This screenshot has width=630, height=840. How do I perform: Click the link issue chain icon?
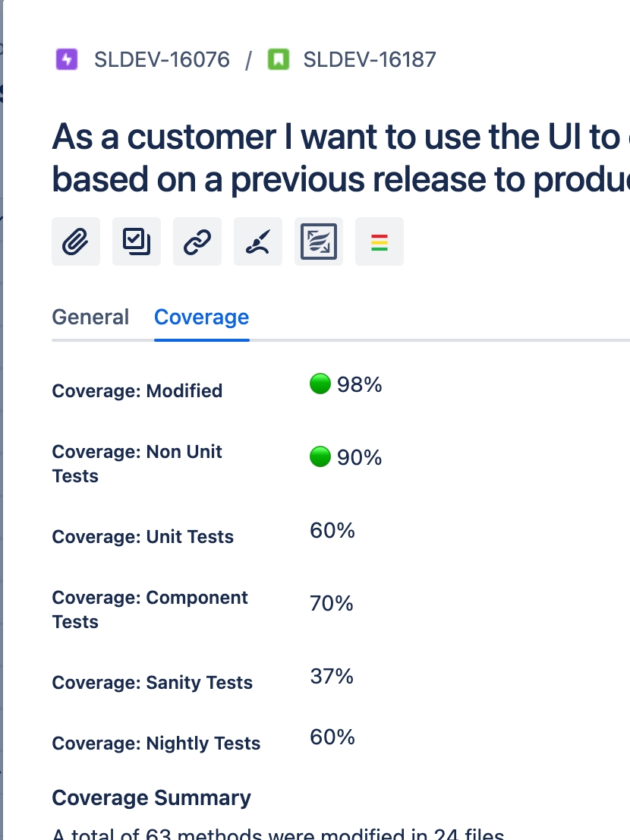pos(197,242)
